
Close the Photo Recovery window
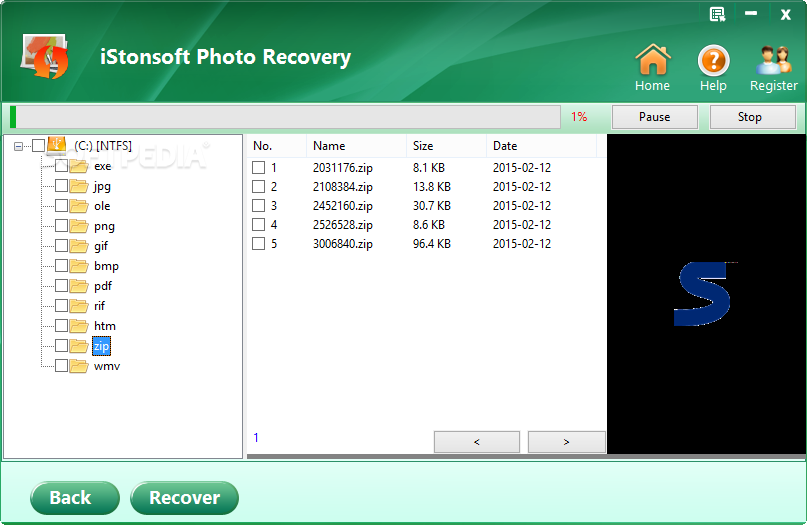click(785, 14)
